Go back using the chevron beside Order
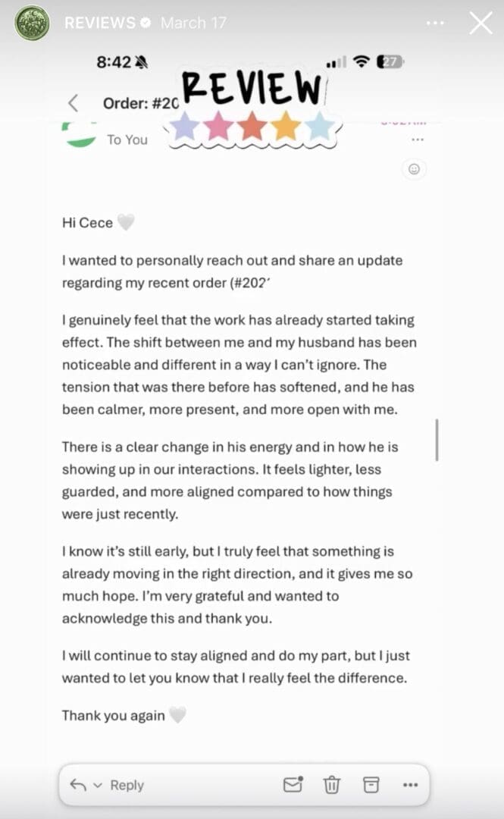504x819 pixels. coord(74,103)
